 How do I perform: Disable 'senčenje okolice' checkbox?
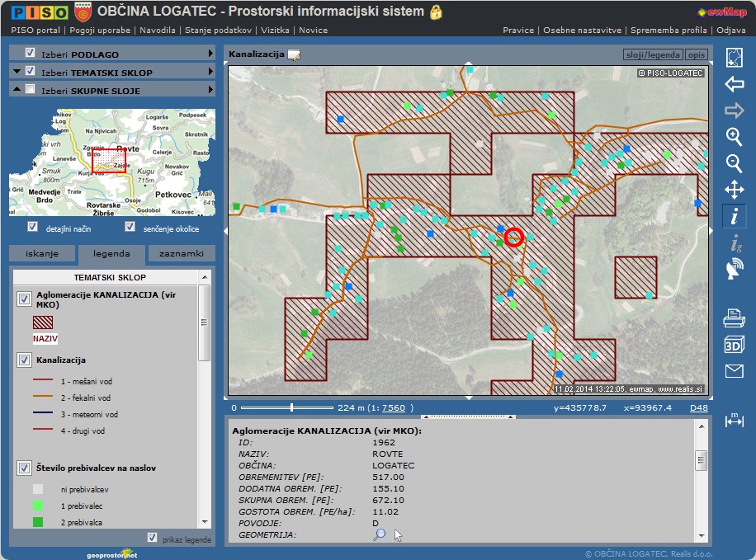pos(130,227)
